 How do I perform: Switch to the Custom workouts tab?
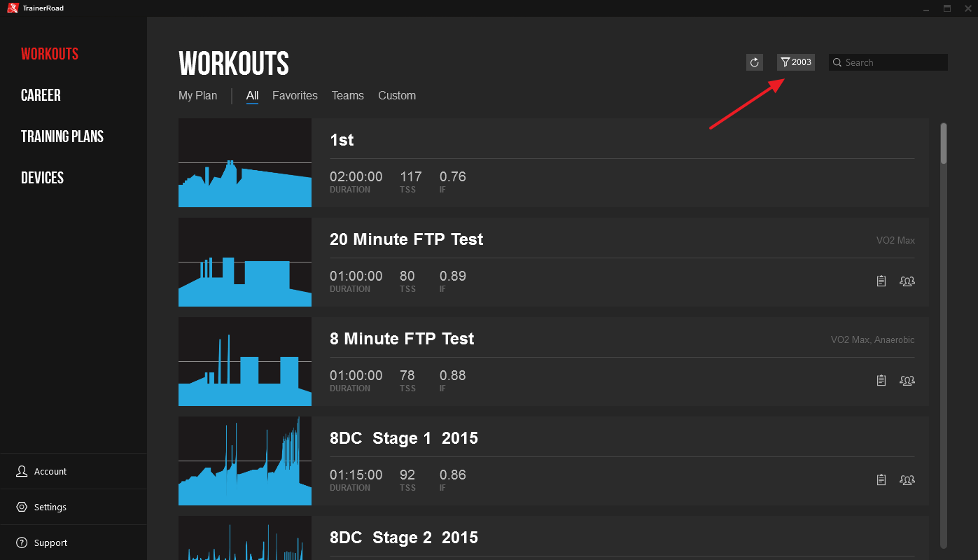point(397,95)
